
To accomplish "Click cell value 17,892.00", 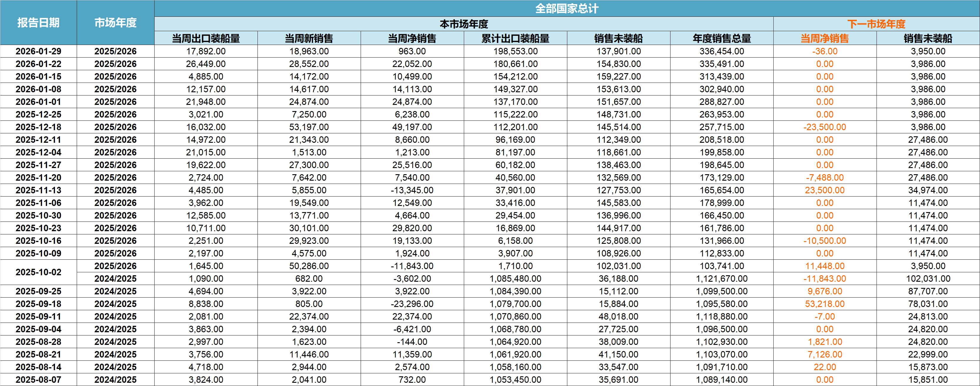I will 206,51.
